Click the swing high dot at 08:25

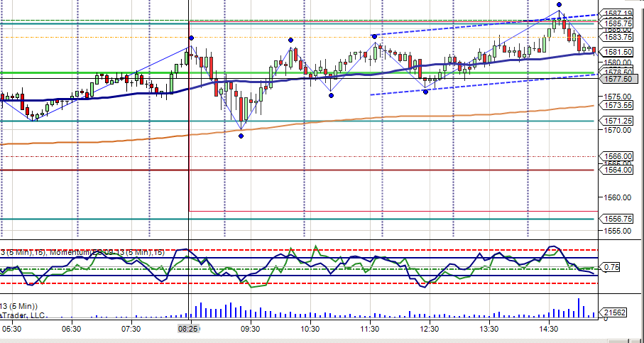[191, 38]
